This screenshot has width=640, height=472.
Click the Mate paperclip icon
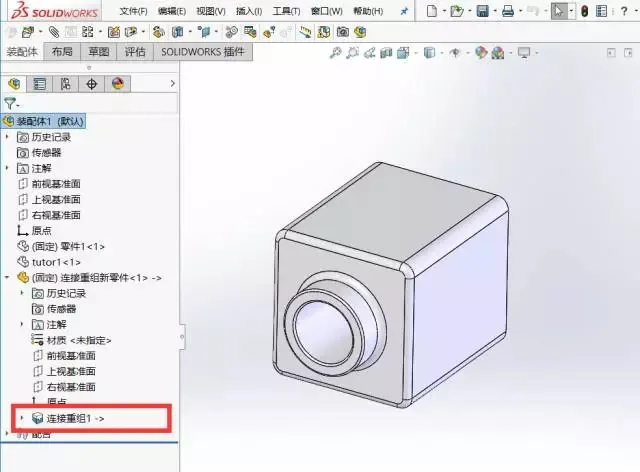53,32
